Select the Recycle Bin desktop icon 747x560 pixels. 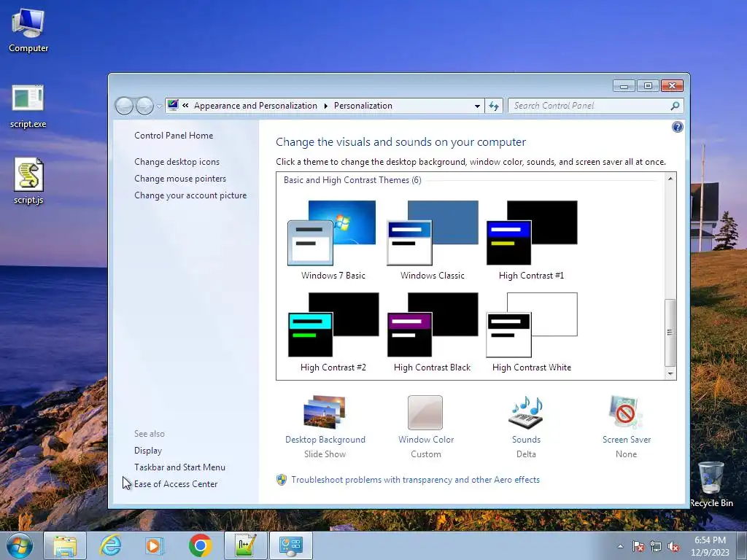[711, 484]
